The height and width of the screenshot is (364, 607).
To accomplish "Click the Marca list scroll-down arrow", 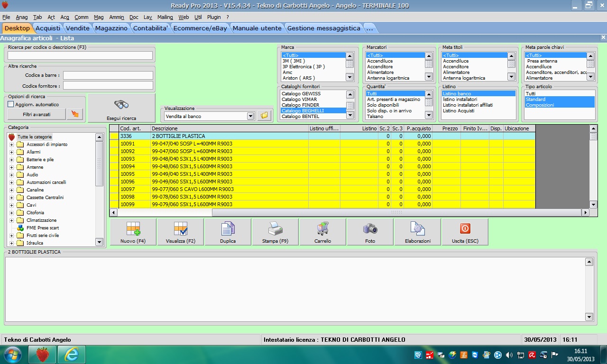I will [x=349, y=77].
